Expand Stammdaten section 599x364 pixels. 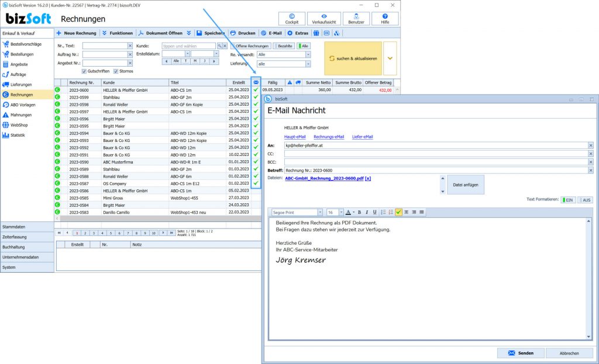pyautogui.click(x=27, y=227)
